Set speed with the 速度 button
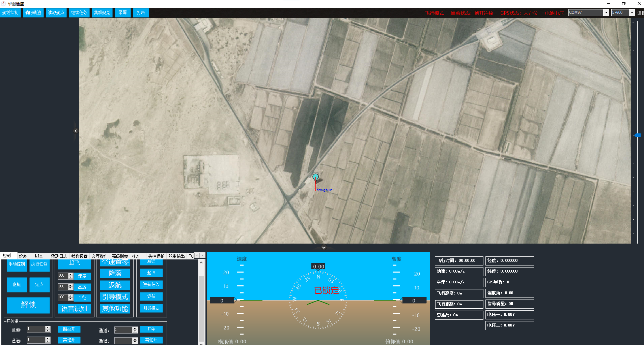The height and width of the screenshot is (345, 644). (x=82, y=276)
